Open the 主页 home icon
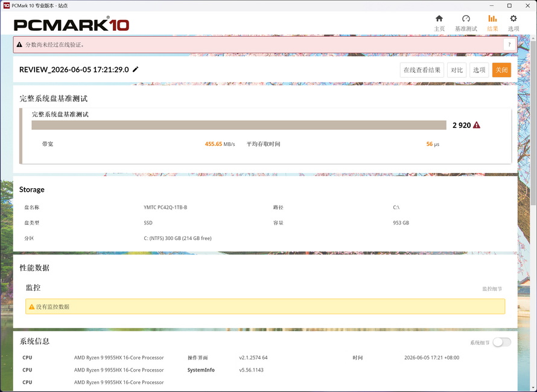The height and width of the screenshot is (392, 537). click(439, 19)
